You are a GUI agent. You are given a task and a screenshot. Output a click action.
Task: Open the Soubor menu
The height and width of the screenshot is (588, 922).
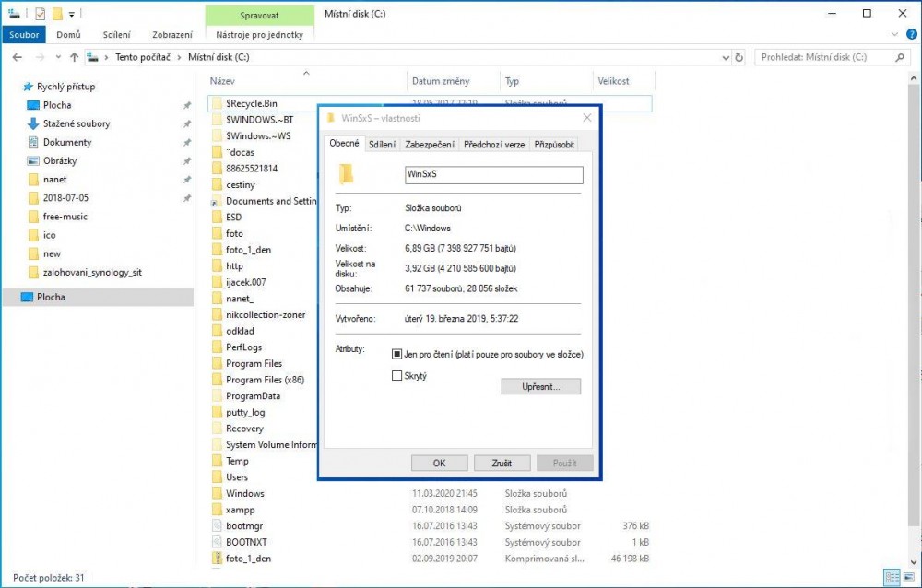click(x=24, y=35)
